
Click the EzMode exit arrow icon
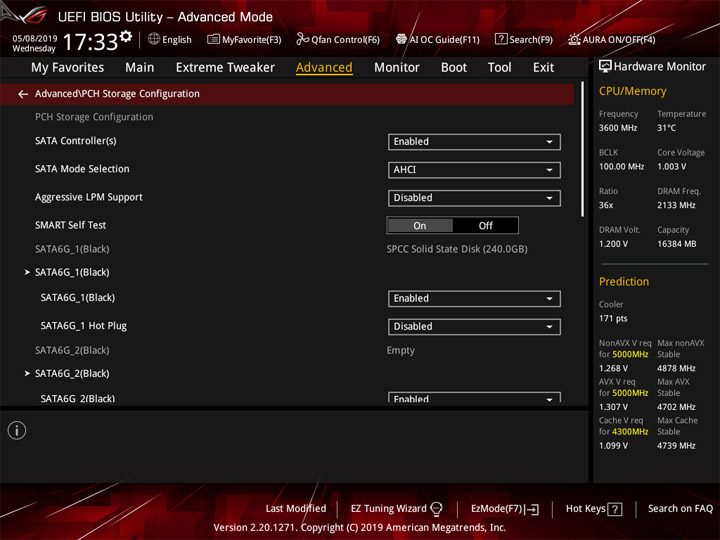pyautogui.click(x=532, y=509)
